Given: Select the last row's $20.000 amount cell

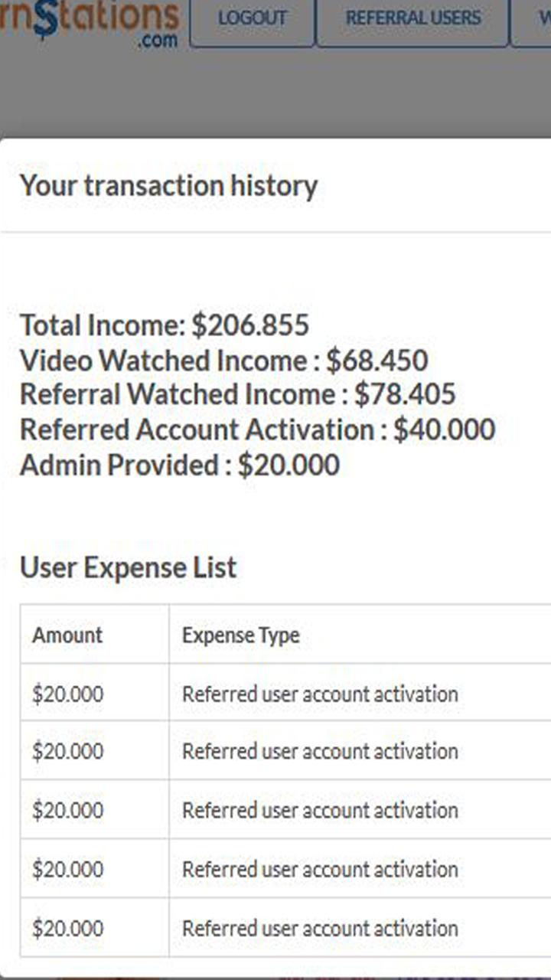Looking at the screenshot, I should coord(95,928).
